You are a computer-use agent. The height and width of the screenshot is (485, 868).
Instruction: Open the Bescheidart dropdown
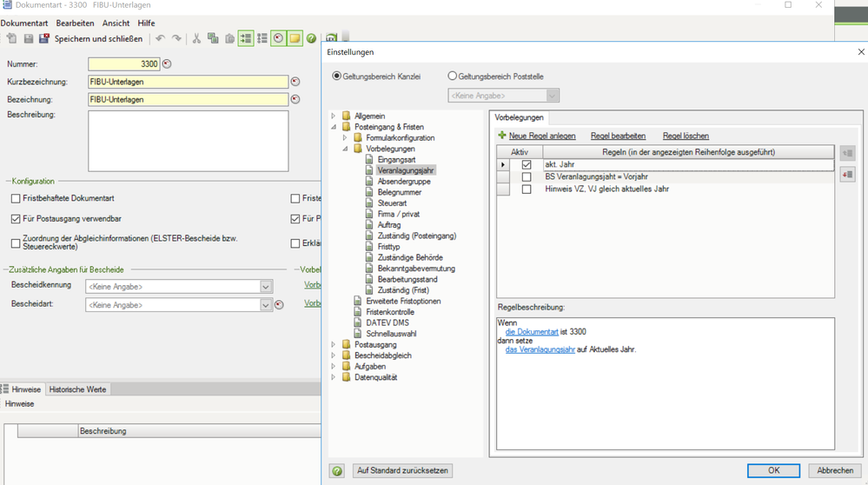pyautogui.click(x=266, y=305)
